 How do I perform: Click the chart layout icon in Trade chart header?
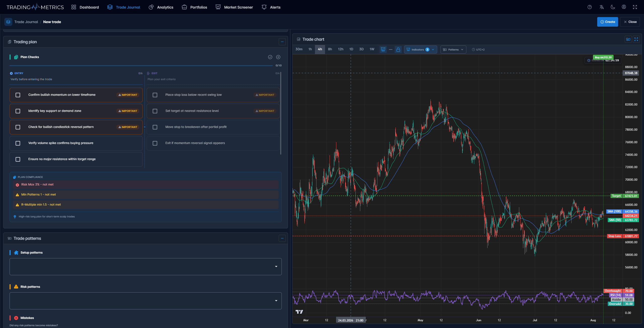[x=628, y=39]
